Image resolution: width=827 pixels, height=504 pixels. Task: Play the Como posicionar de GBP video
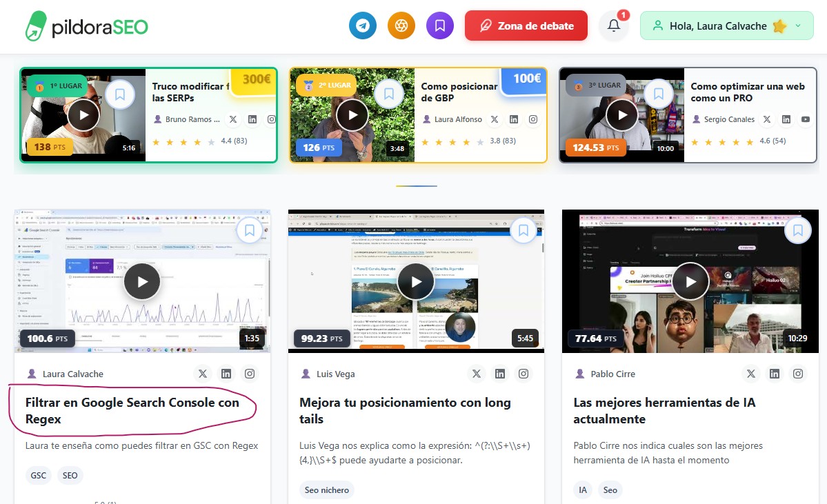pyautogui.click(x=352, y=115)
